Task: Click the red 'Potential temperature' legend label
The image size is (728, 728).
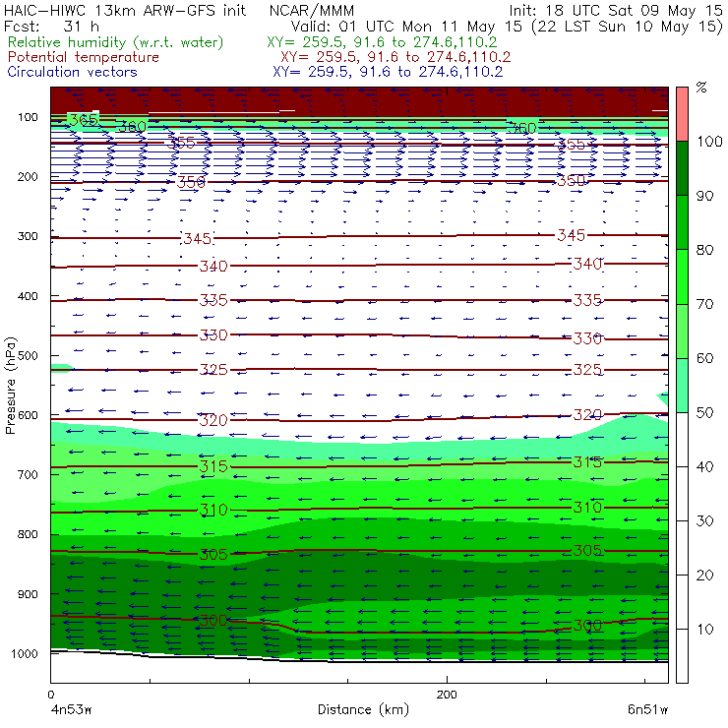Action: coord(84,57)
